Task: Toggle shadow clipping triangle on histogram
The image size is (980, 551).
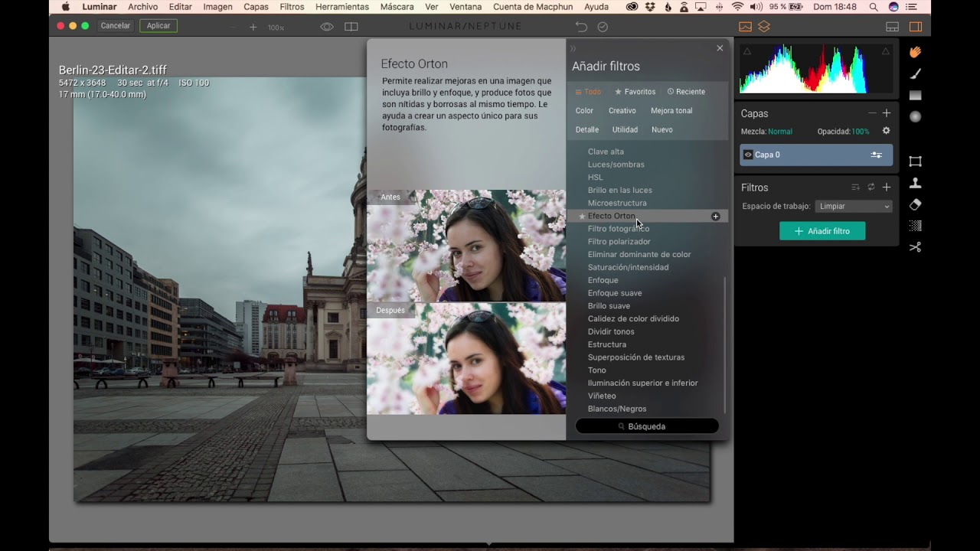Action: [747, 51]
